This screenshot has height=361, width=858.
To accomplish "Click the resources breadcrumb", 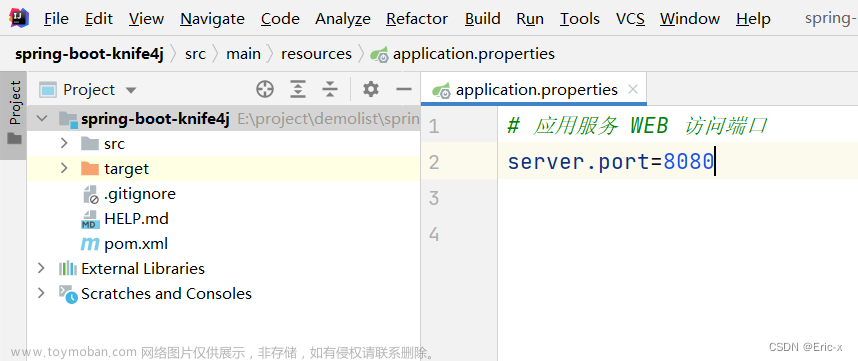I will tap(316, 54).
